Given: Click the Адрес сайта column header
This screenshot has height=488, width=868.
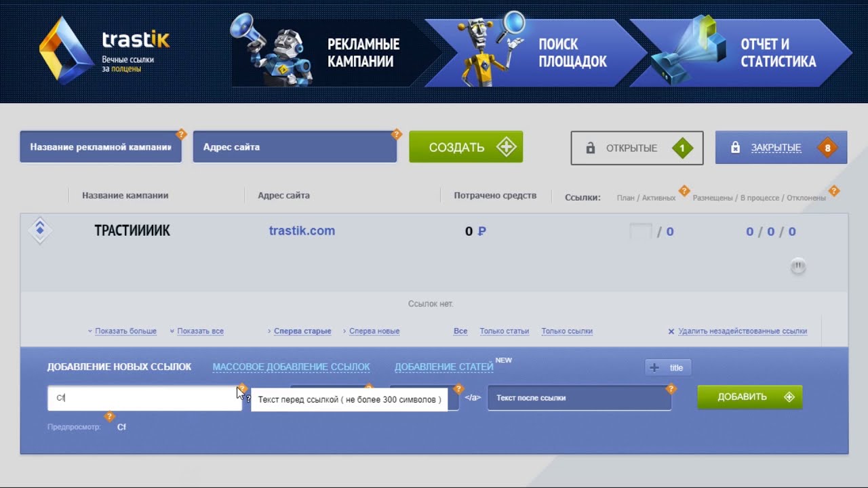Looking at the screenshot, I should click(x=283, y=195).
